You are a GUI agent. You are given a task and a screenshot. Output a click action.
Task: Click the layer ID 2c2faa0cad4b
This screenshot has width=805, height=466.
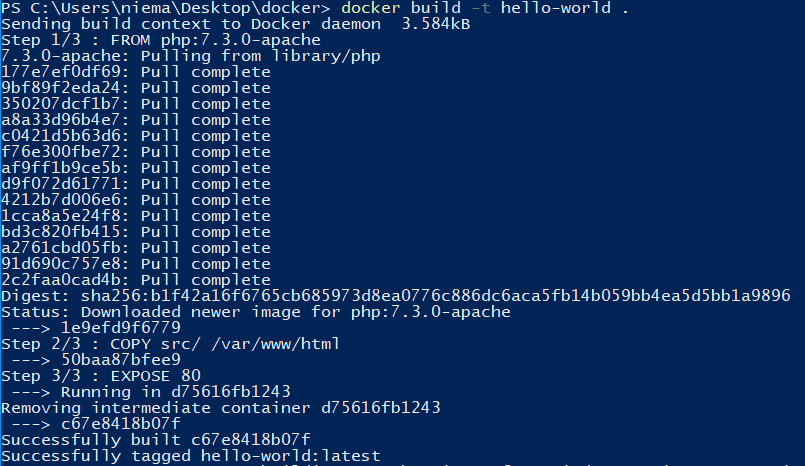pos(61,280)
